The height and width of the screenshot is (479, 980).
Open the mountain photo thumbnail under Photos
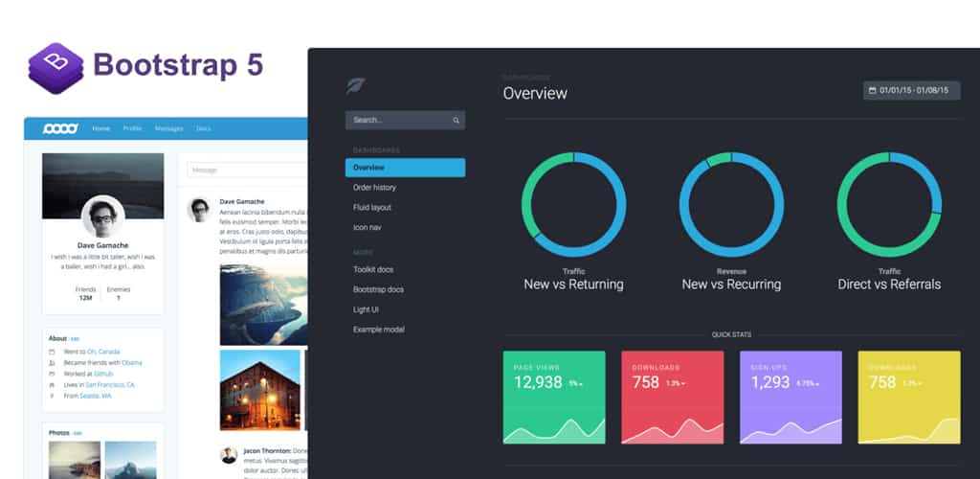[130, 460]
